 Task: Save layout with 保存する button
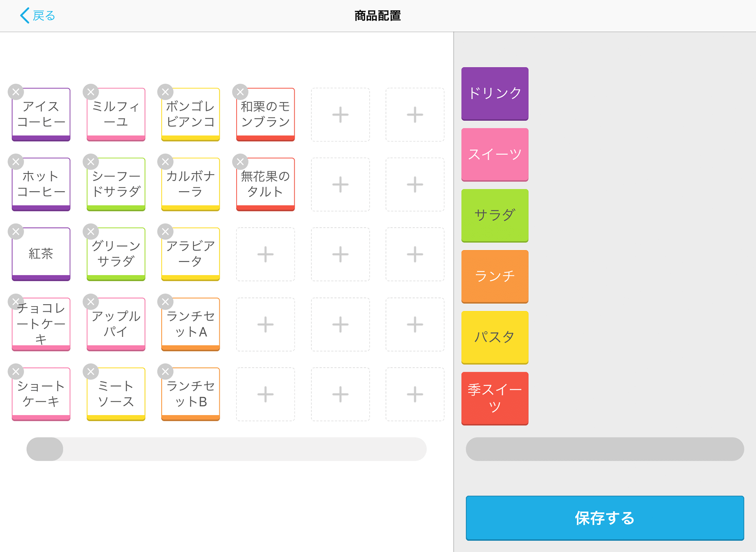pyautogui.click(x=605, y=518)
